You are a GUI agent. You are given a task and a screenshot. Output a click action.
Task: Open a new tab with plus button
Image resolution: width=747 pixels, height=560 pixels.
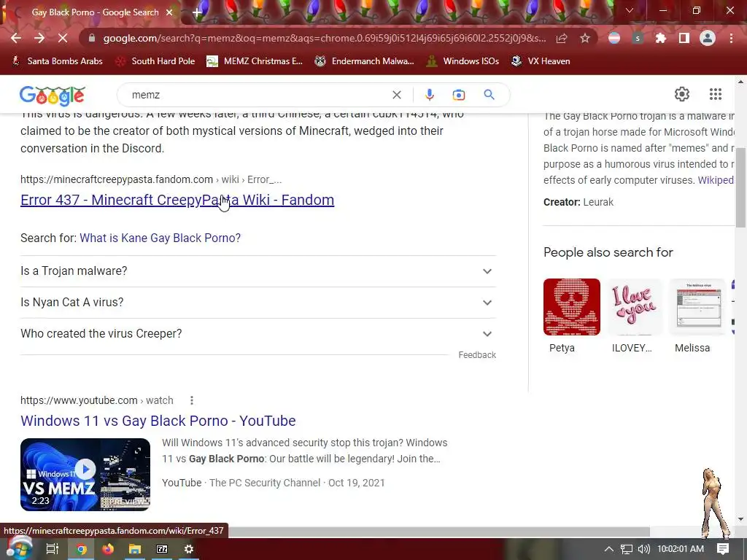[x=197, y=12]
